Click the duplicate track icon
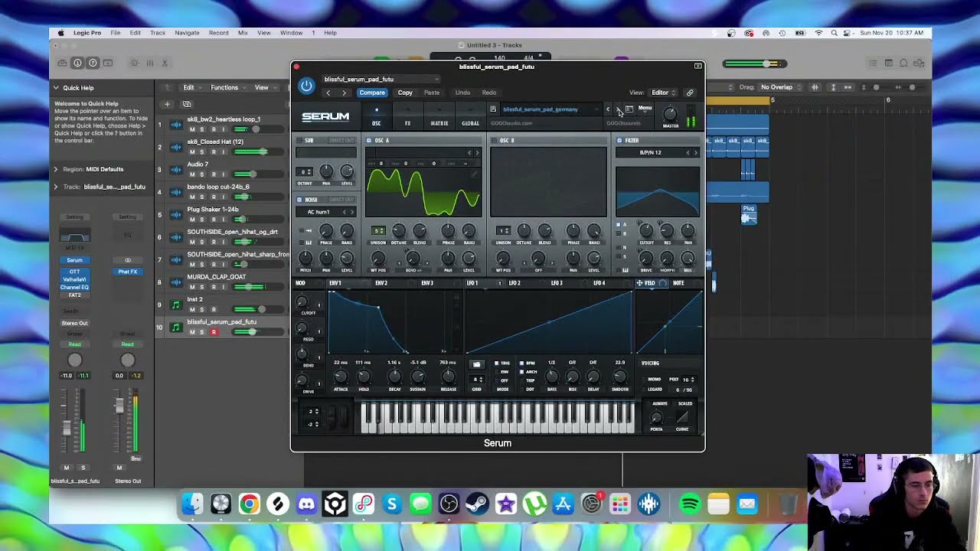This screenshot has width=980, height=551. pyautogui.click(x=187, y=104)
